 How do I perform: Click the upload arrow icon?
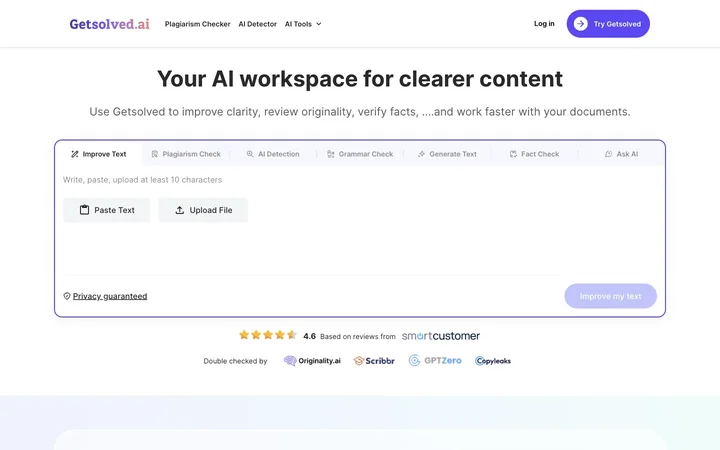click(180, 210)
